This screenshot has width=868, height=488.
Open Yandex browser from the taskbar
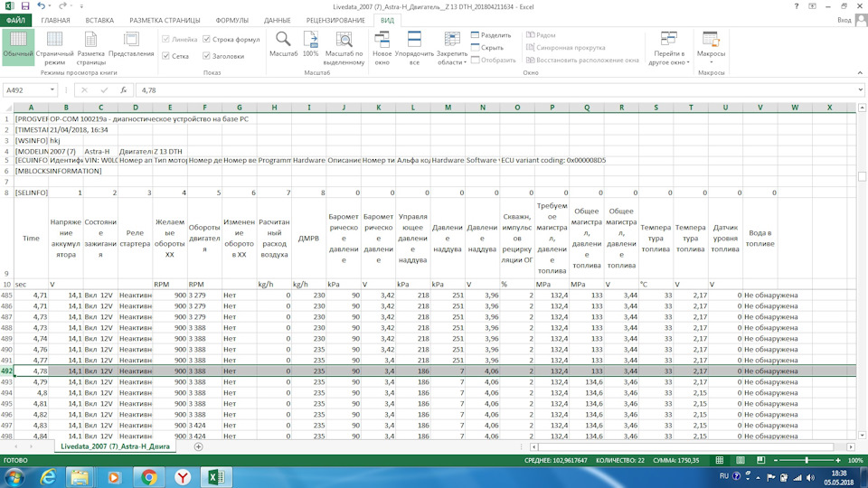point(182,477)
